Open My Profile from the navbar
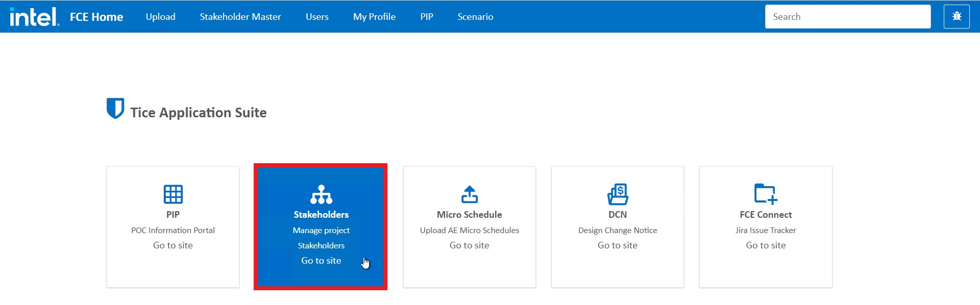Image resolution: width=980 pixels, height=305 pixels. coord(374,17)
